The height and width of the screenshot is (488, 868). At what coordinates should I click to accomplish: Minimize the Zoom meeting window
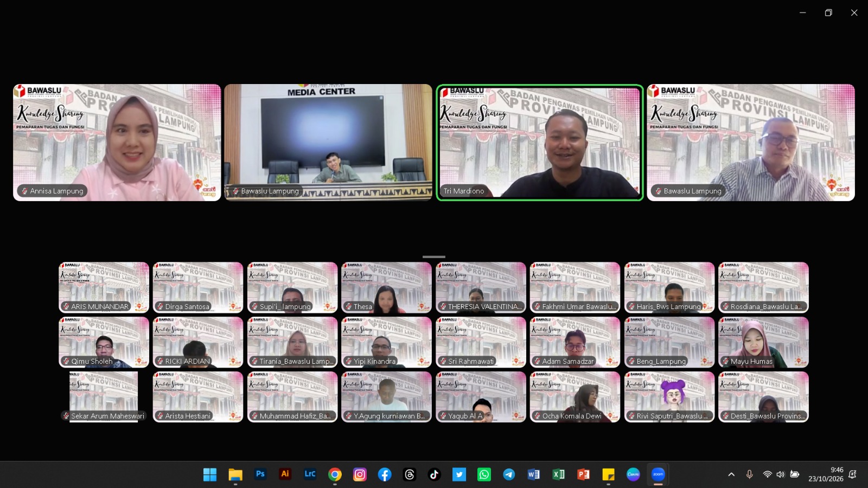click(803, 12)
